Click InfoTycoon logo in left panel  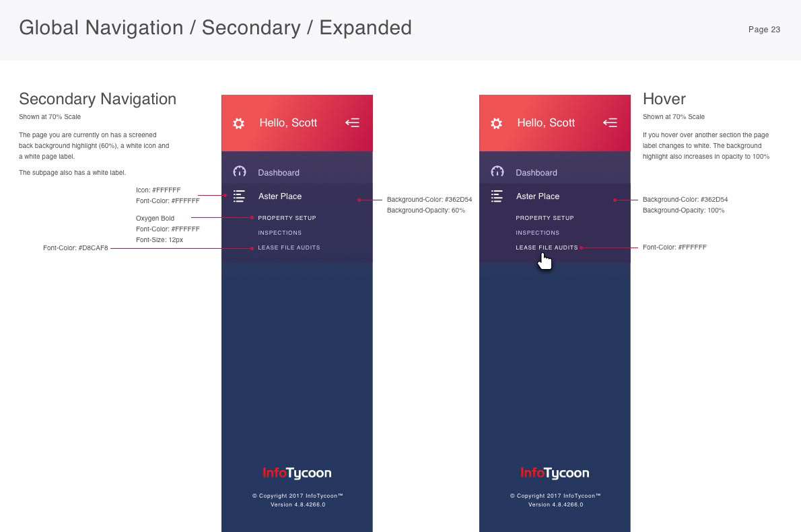tap(297, 473)
